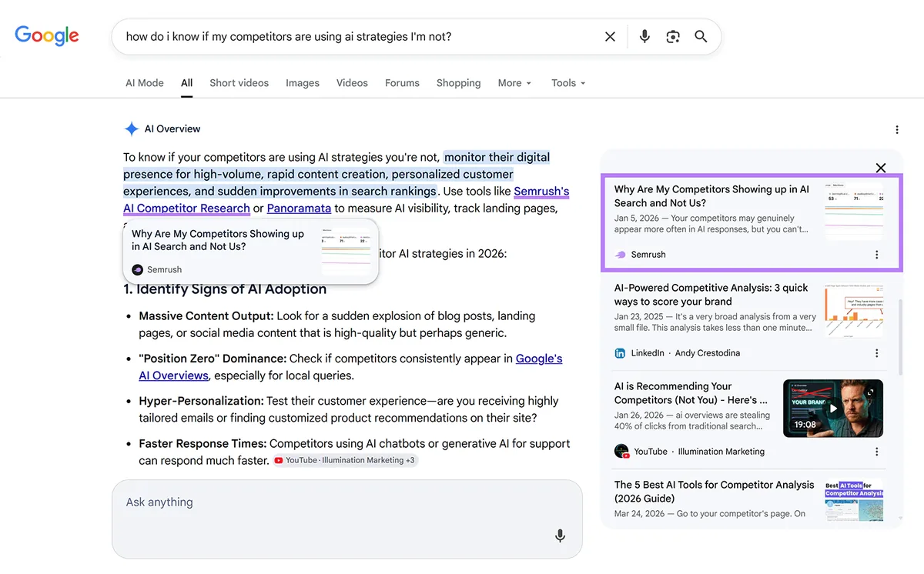Open the Short videos tab
924x574 pixels.
tap(239, 83)
